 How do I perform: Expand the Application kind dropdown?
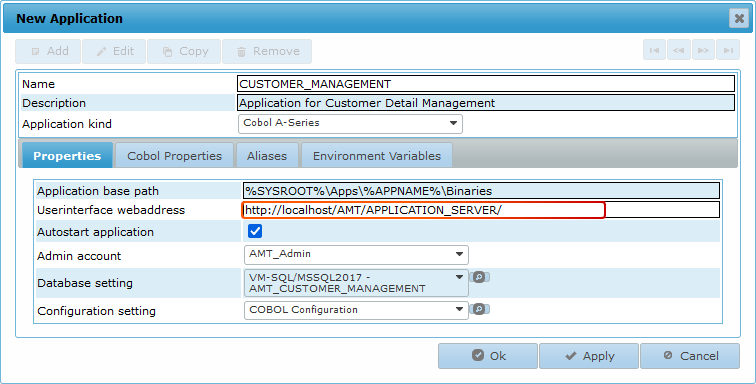[x=351, y=123]
